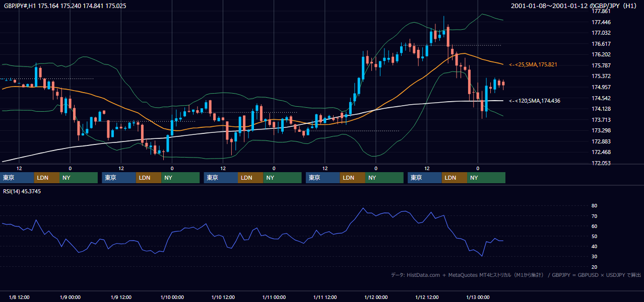
Task: Select the 175.787 price axis label
Action: (x=601, y=65)
